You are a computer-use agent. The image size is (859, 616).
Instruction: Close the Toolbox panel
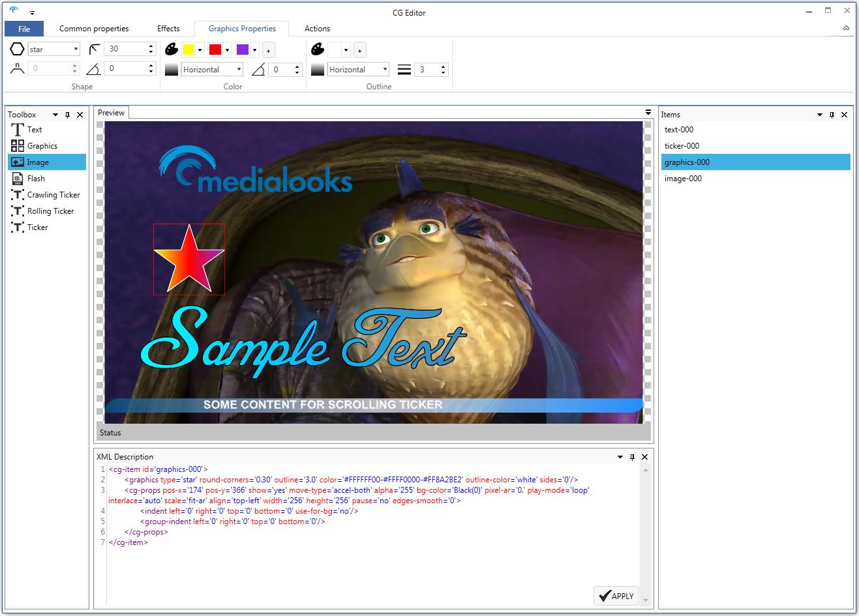[x=80, y=115]
